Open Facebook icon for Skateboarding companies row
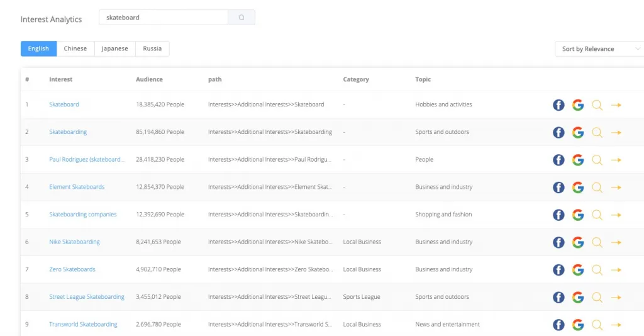This screenshot has width=644, height=336. click(x=558, y=215)
